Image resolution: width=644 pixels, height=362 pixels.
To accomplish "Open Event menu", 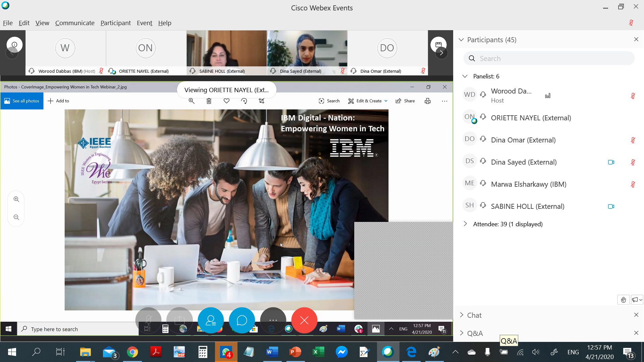I will 145,23.
